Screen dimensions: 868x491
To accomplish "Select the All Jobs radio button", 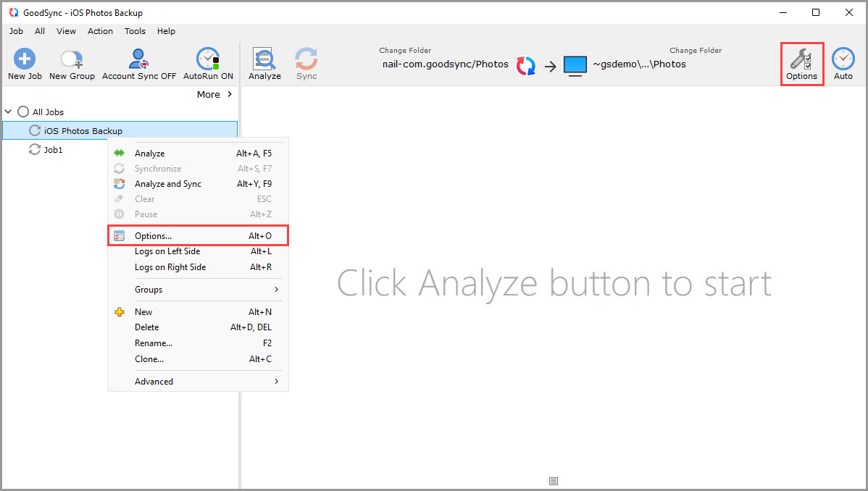I will [x=22, y=112].
